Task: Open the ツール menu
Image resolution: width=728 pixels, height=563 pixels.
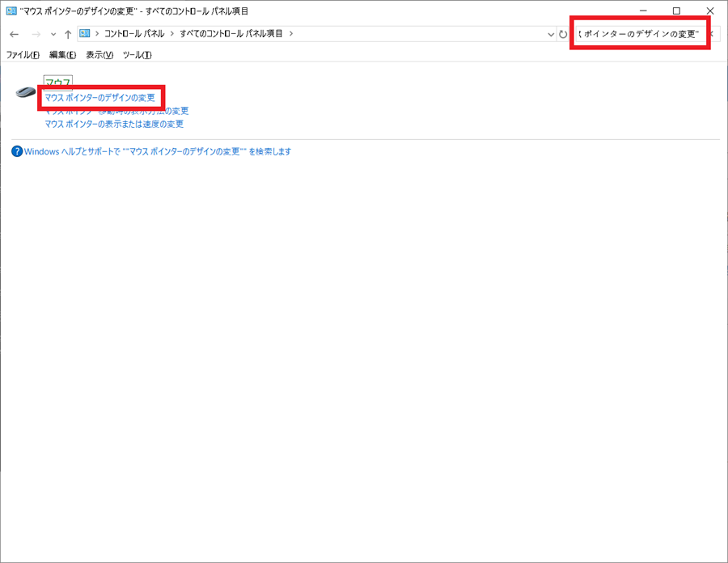Action: click(137, 55)
